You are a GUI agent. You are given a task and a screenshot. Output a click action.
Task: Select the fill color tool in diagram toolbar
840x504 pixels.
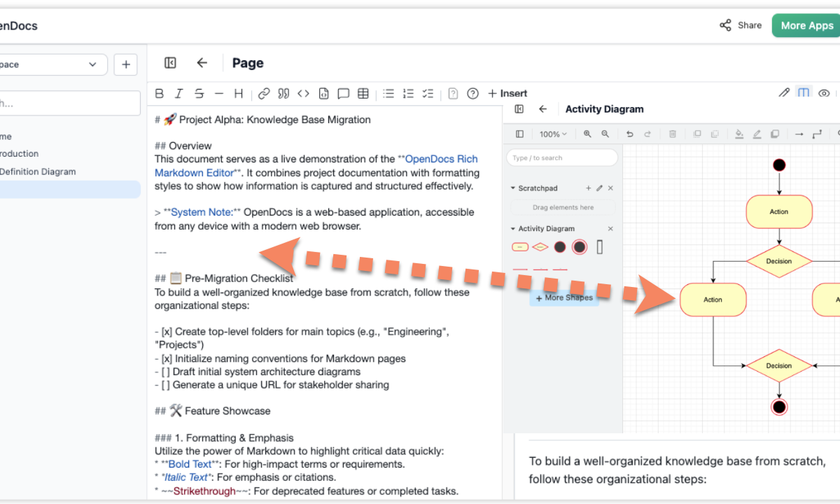pos(738,134)
